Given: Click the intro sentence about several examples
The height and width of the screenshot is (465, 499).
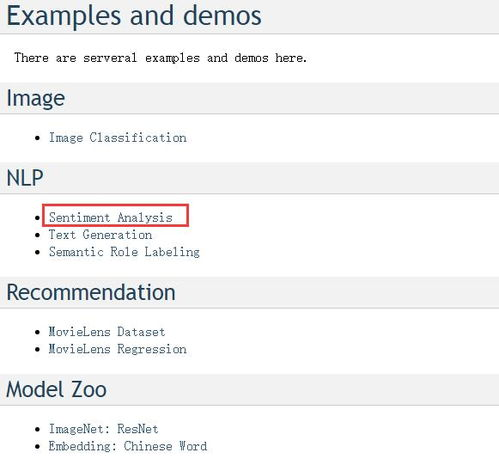Looking at the screenshot, I should [x=160, y=58].
